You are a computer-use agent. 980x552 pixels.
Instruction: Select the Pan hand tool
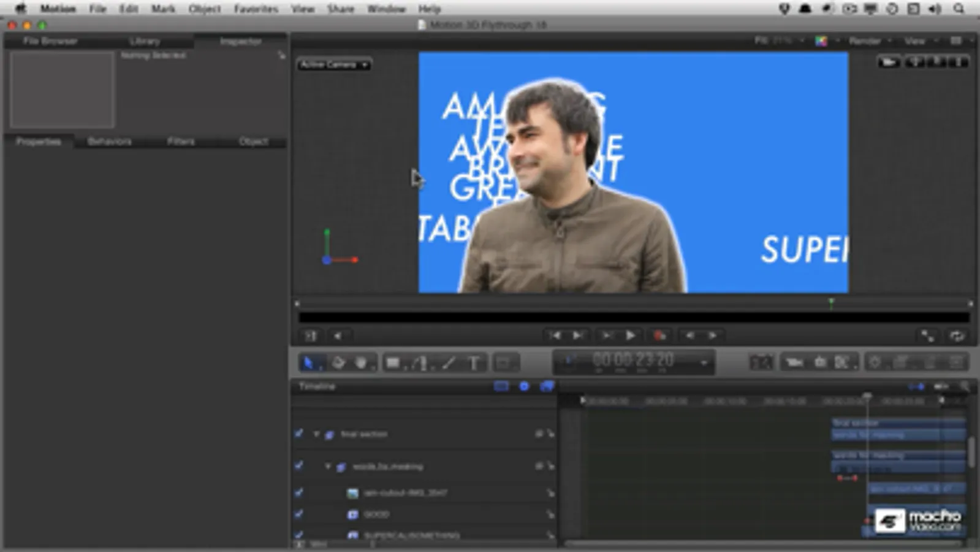361,363
